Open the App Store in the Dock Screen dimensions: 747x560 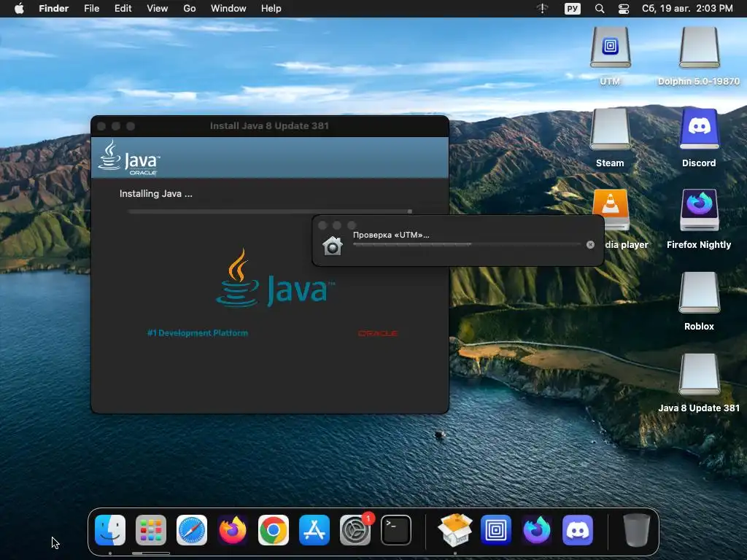pos(314,530)
